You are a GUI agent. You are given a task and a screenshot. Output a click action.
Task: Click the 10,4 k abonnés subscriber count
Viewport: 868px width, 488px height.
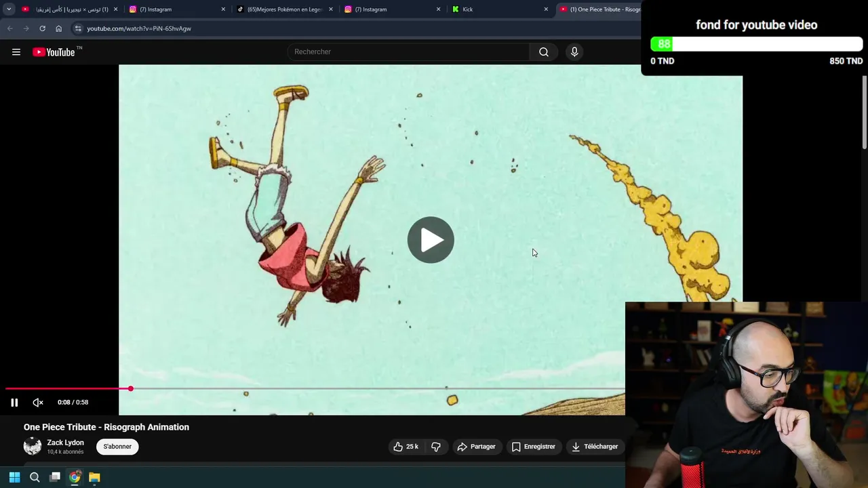(65, 452)
